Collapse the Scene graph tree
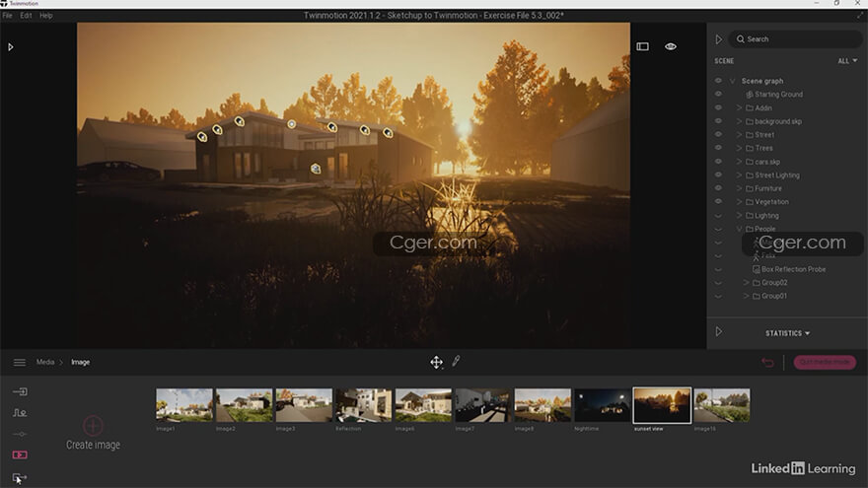The image size is (868, 488). [732, 81]
